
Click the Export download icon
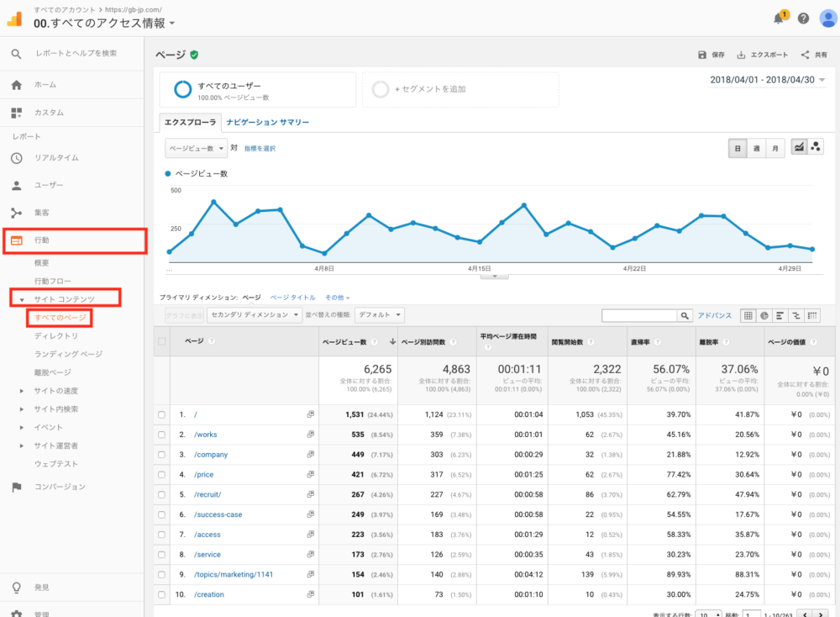click(741, 55)
